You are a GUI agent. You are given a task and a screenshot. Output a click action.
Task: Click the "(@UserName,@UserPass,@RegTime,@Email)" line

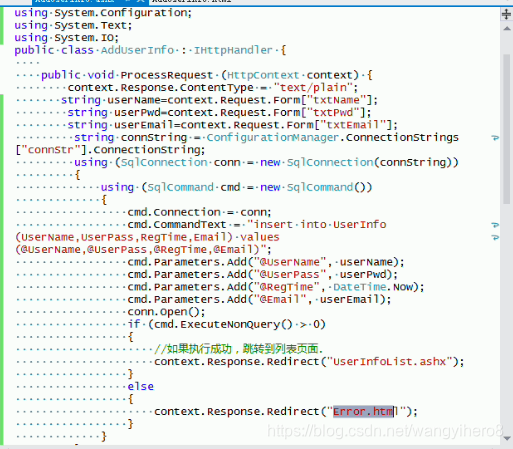tap(143, 250)
